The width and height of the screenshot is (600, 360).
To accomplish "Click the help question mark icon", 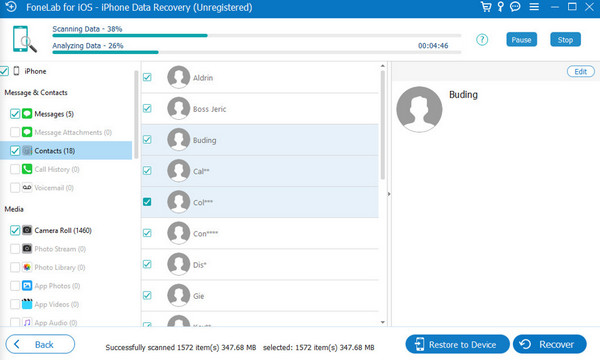I will (x=482, y=39).
